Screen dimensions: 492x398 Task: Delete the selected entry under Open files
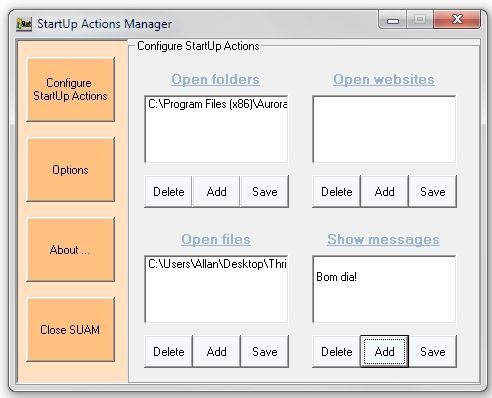point(168,352)
